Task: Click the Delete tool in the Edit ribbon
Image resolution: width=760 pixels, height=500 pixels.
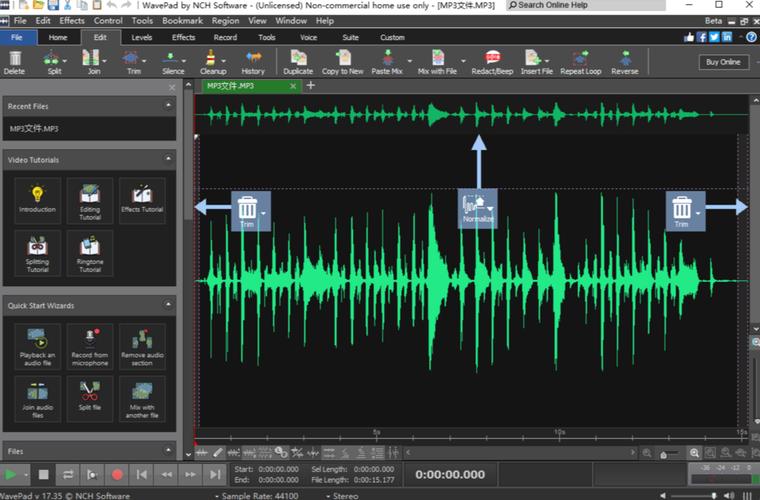Action: pyautogui.click(x=15, y=62)
